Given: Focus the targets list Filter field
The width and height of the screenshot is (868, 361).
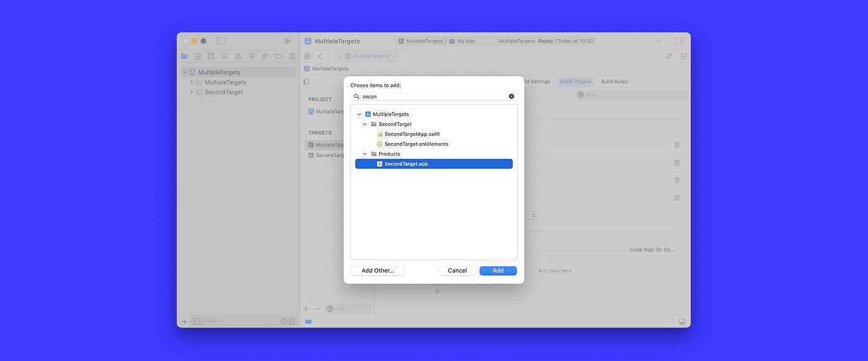Looking at the screenshot, I should [x=348, y=308].
